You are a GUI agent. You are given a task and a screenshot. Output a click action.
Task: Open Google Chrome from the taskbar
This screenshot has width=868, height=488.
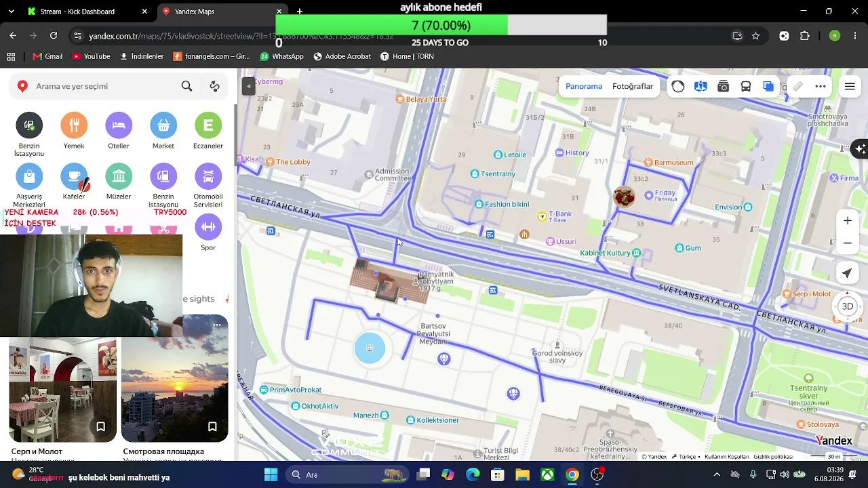click(572, 474)
